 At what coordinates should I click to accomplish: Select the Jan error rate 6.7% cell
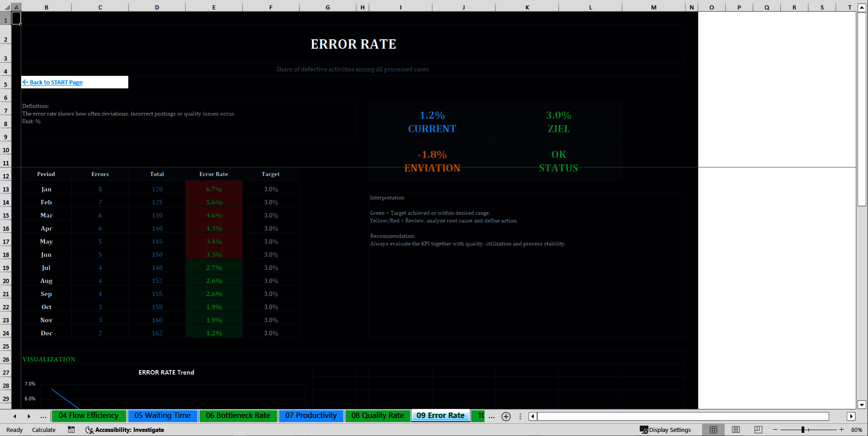click(x=214, y=189)
